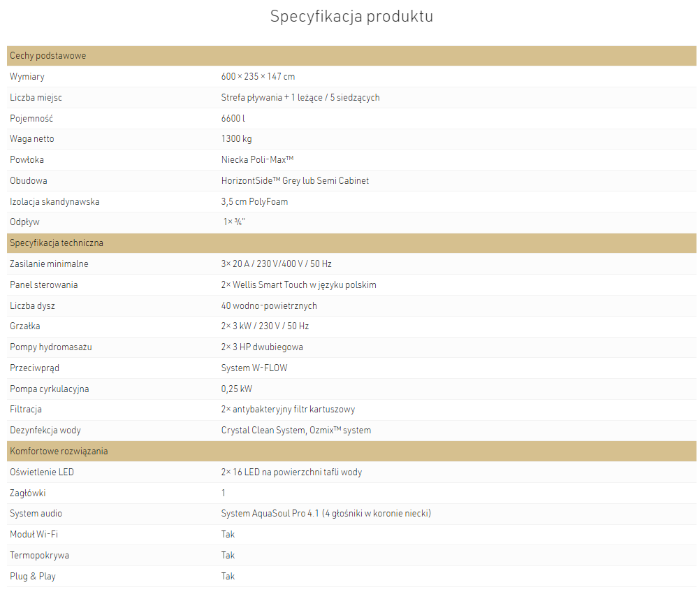This screenshot has width=700, height=592.
Task: Click the Specyfikacja produktu heading
Action: point(351,17)
